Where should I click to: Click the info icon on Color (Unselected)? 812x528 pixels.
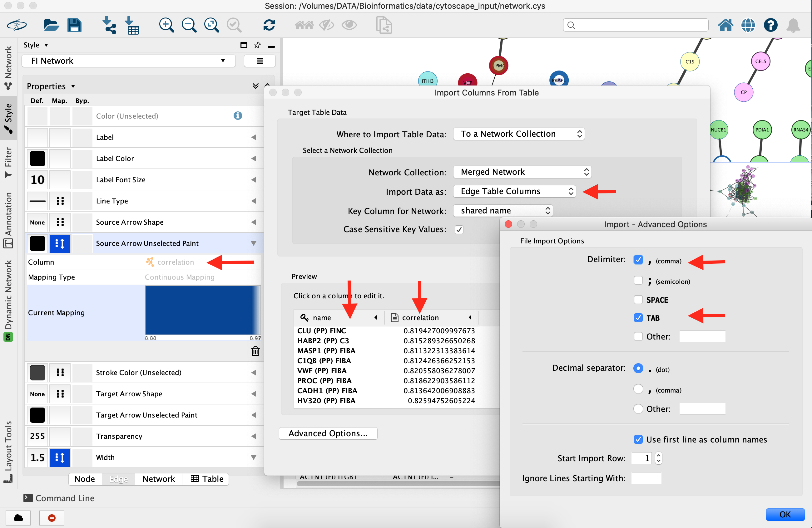pos(238,116)
